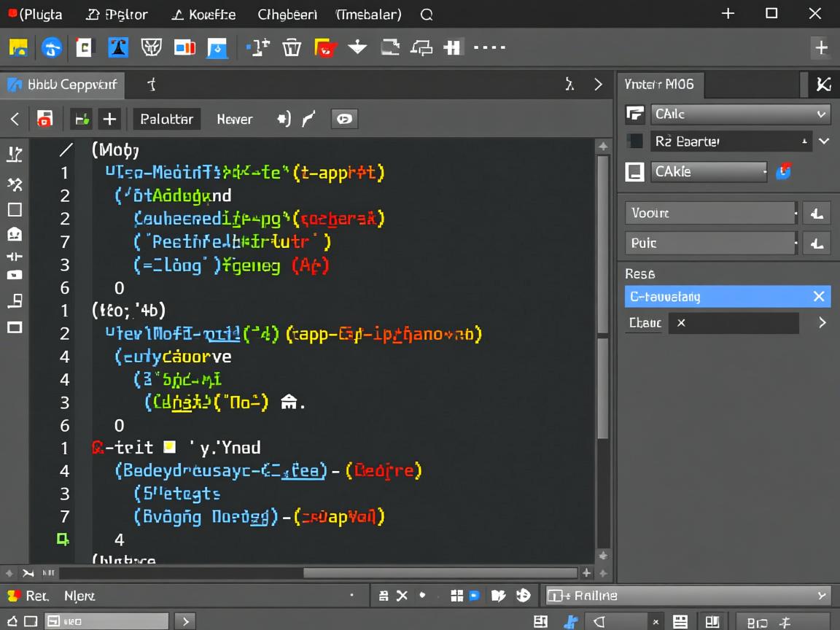Click the Palottar button in editor toolbar
840x630 pixels.
[x=166, y=119]
